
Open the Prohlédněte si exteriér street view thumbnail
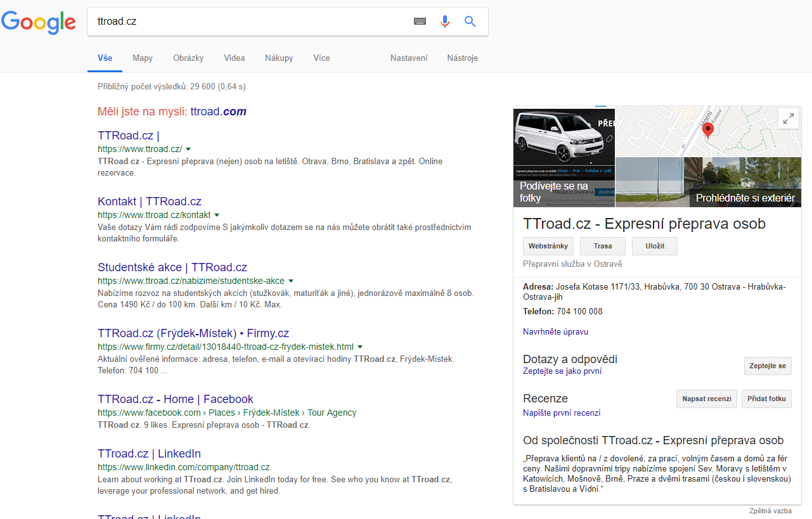click(x=709, y=182)
